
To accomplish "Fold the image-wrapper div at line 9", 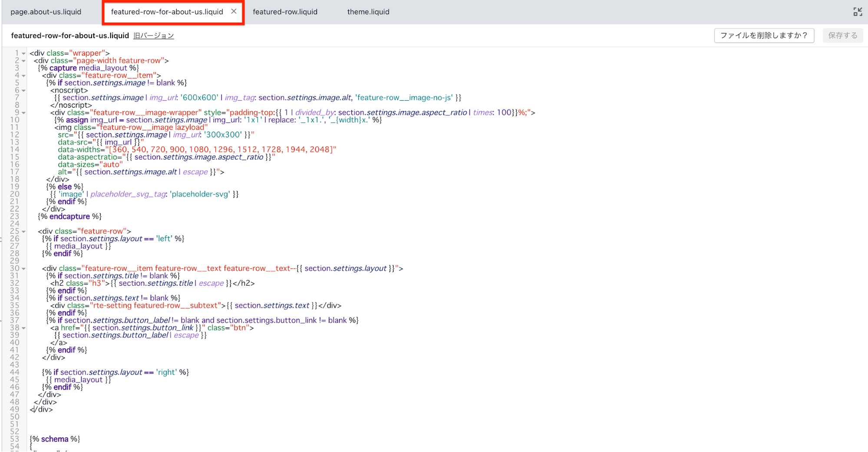I will click(x=23, y=113).
